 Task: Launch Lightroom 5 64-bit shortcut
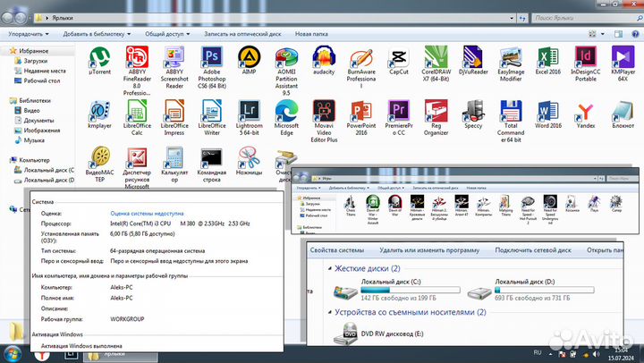(249, 117)
